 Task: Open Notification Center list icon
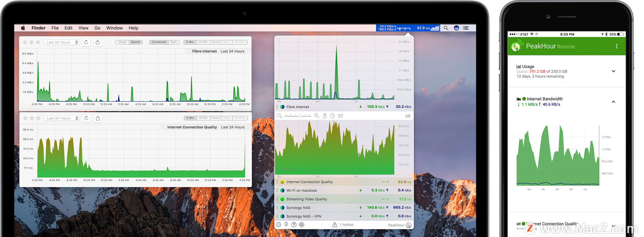(466, 28)
